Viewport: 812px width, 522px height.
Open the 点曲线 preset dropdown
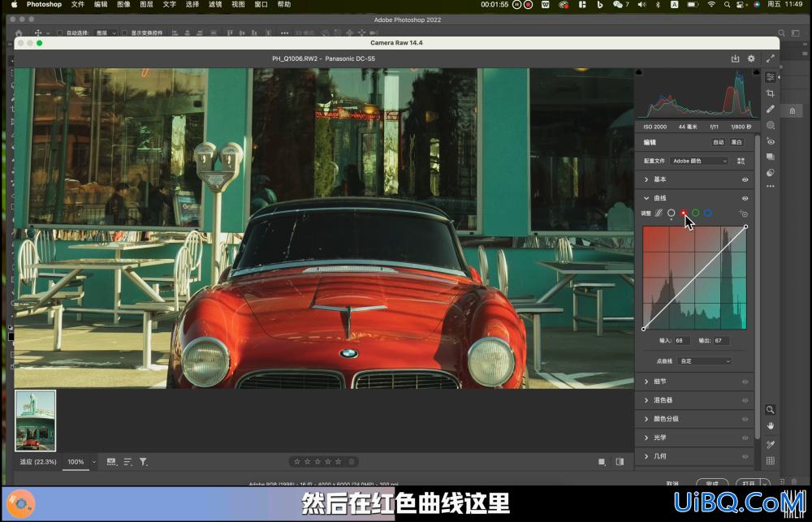coord(704,361)
